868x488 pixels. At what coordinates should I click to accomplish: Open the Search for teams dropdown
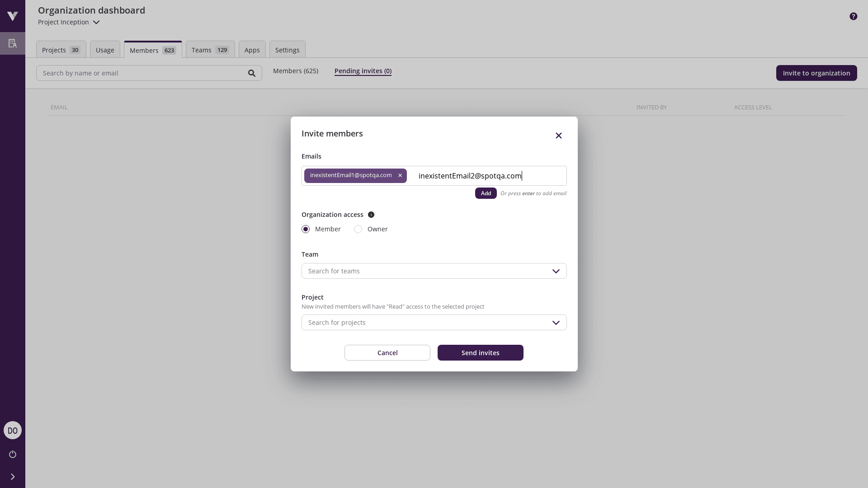pyautogui.click(x=556, y=271)
